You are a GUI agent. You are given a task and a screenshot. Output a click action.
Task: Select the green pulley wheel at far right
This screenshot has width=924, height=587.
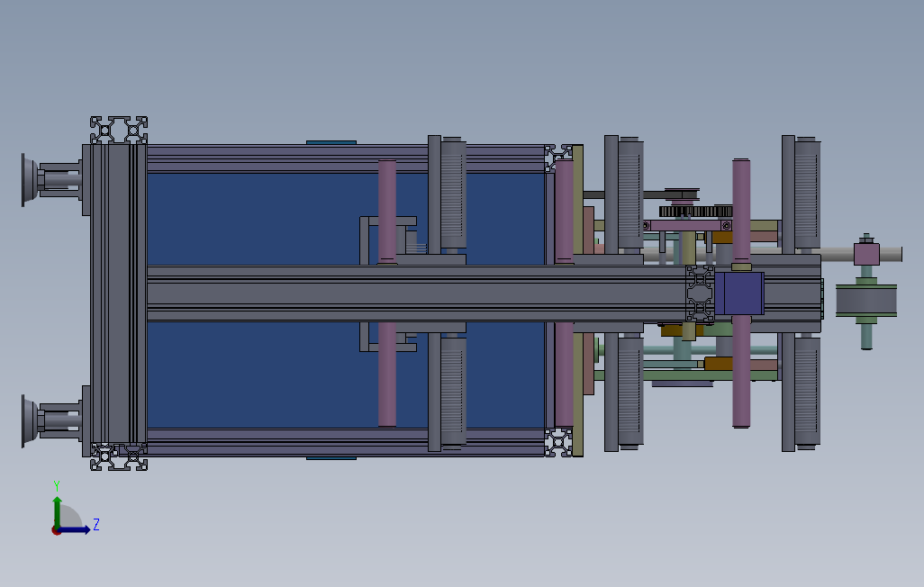tap(866, 301)
